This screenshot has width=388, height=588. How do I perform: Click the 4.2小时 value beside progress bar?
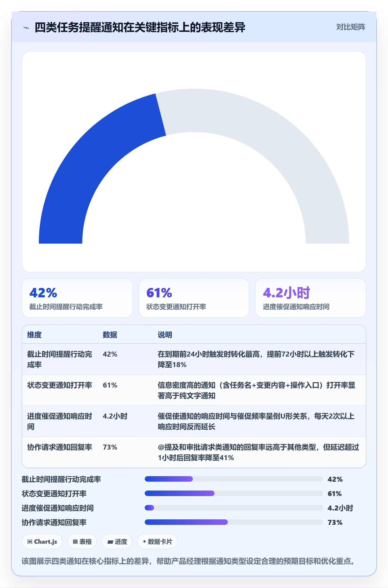[x=340, y=508]
